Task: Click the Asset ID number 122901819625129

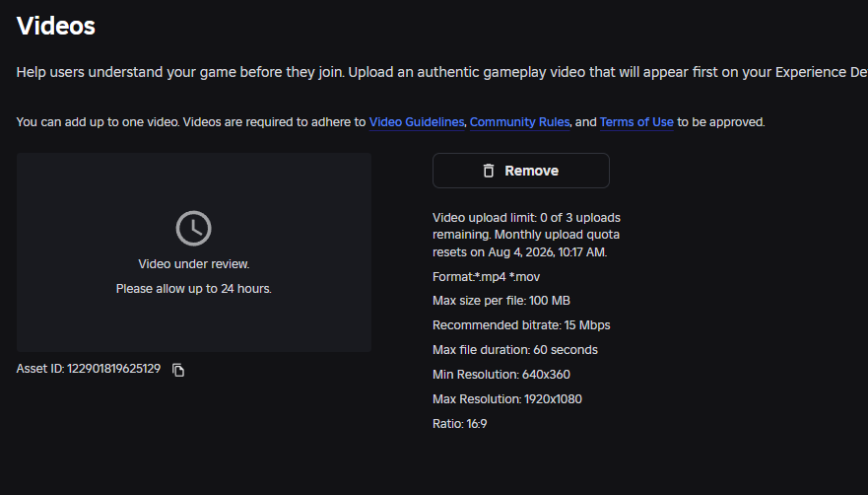Action: click(x=114, y=369)
